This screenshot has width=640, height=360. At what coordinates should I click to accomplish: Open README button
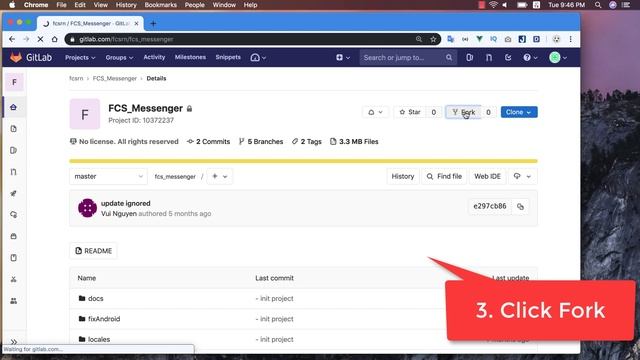click(93, 251)
